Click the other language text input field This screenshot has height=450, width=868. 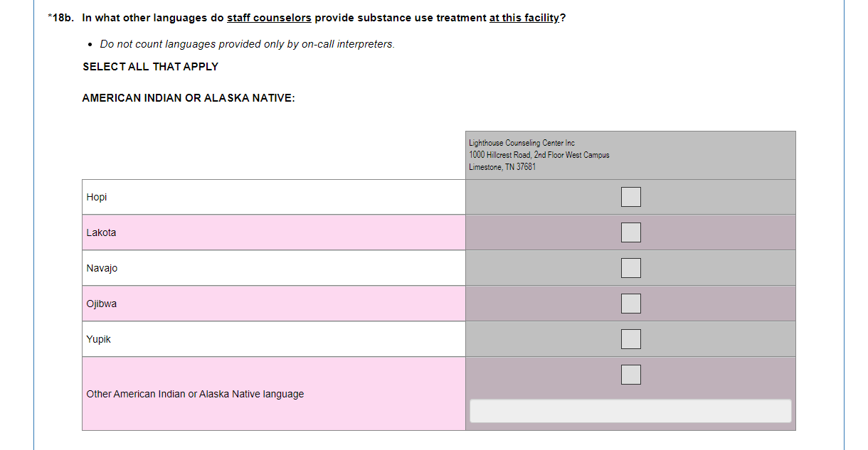click(x=630, y=411)
